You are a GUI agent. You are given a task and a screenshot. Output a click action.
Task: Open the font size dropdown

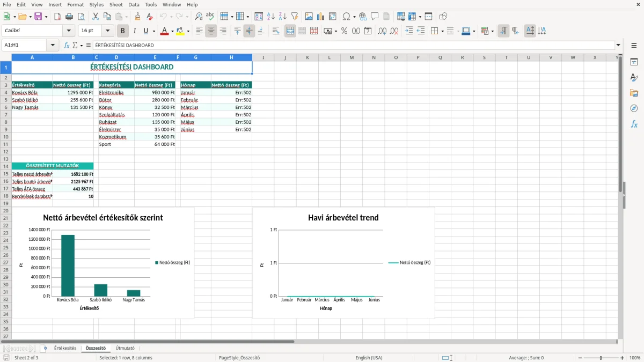coord(108,31)
